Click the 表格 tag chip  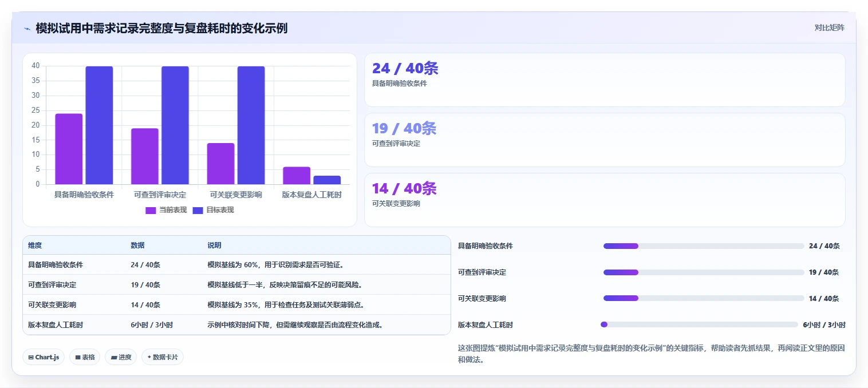(x=85, y=357)
